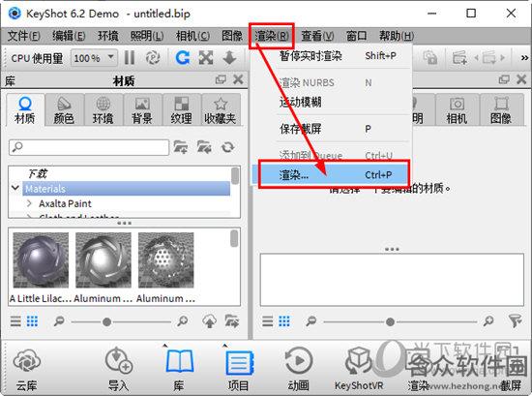Click library zoom-in magnifier icon
The image size is (532, 396).
tap(183, 320)
